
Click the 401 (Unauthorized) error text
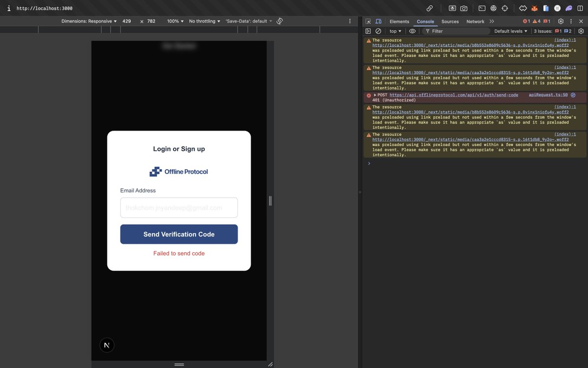coord(394,100)
